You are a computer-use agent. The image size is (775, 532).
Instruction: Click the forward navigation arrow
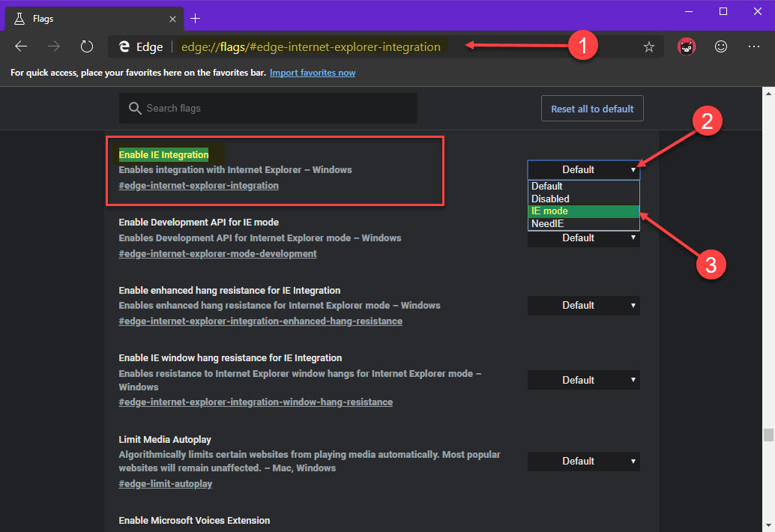click(x=53, y=46)
